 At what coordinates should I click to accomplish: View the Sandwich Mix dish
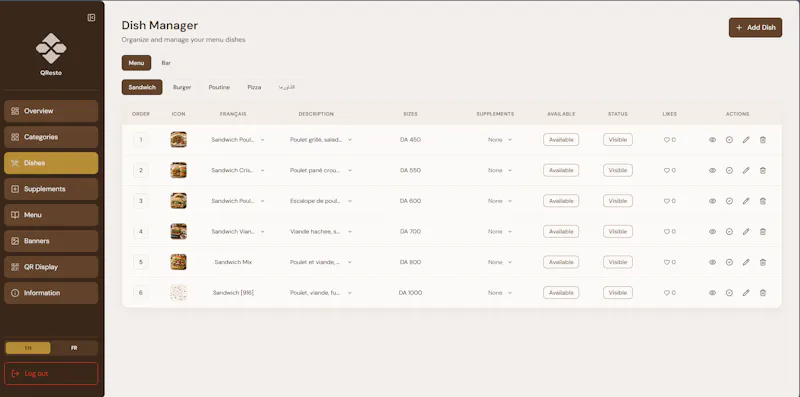(x=712, y=262)
